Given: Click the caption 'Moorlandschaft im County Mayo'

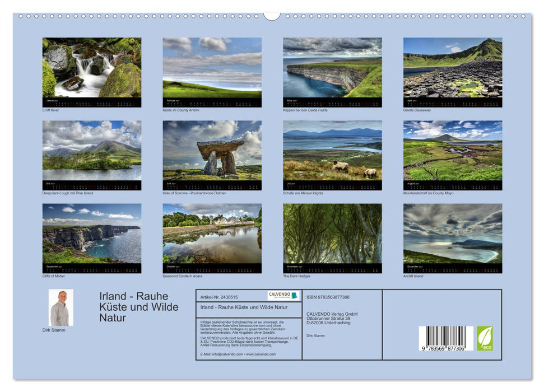Looking at the screenshot, I should [x=428, y=193].
